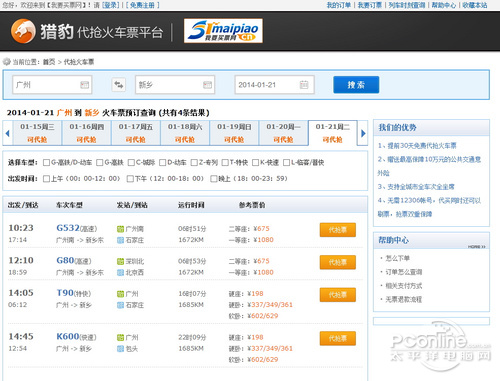Image resolution: width=500 pixels, height=381 pixels.
Task: Click the blue terminal-station icon for K600
Action: (x=120, y=349)
